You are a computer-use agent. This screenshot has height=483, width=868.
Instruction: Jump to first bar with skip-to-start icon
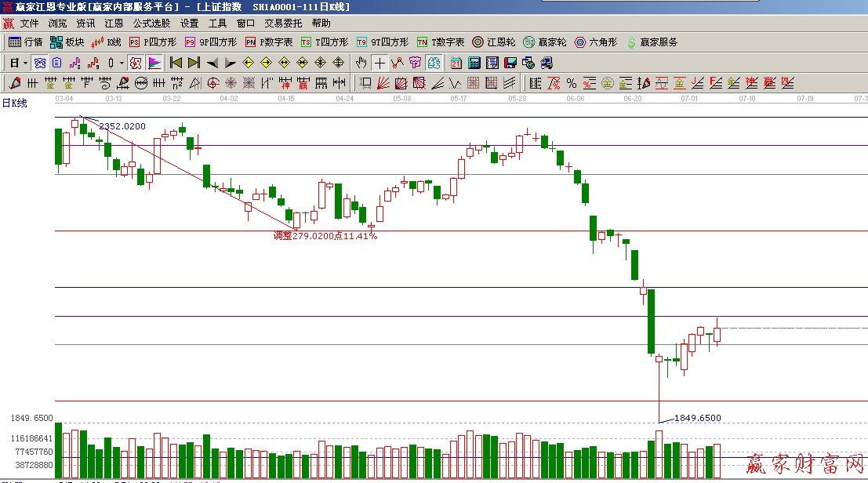click(x=176, y=63)
